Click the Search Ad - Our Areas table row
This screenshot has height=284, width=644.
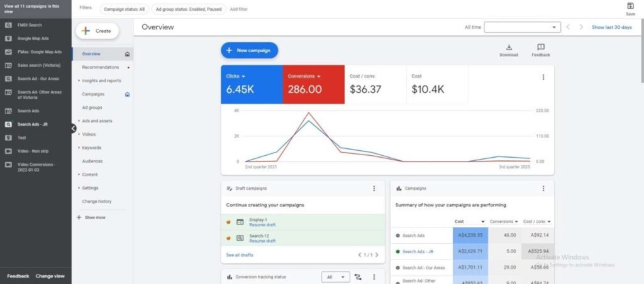tap(472, 268)
